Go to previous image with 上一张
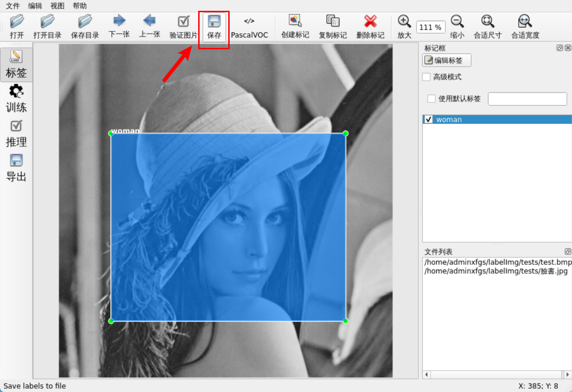The width and height of the screenshot is (572, 392). (150, 26)
